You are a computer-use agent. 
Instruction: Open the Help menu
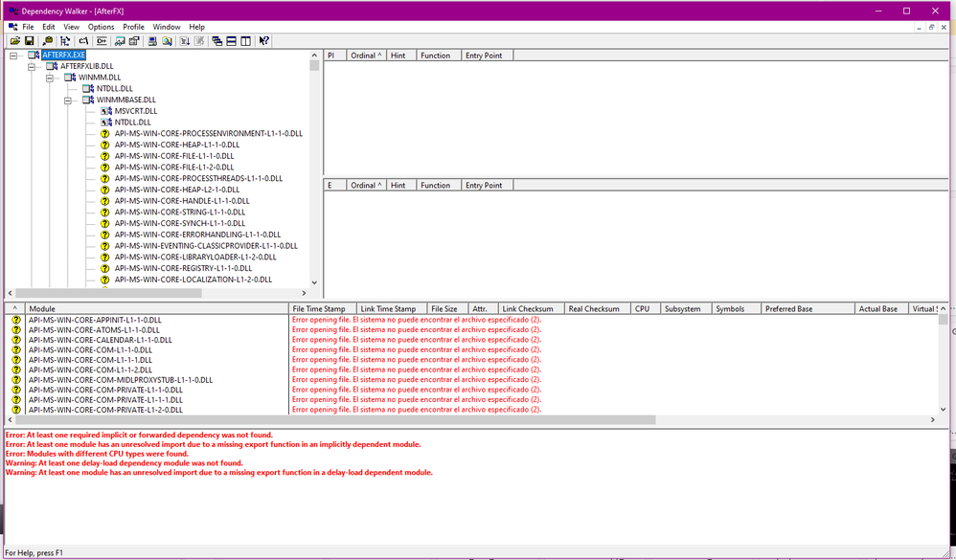pos(196,27)
